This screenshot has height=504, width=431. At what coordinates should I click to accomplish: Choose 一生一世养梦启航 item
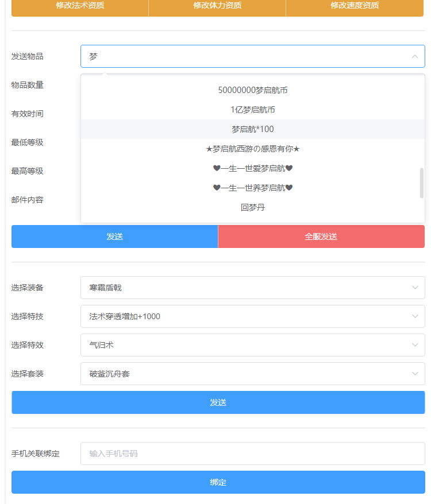[x=252, y=188]
